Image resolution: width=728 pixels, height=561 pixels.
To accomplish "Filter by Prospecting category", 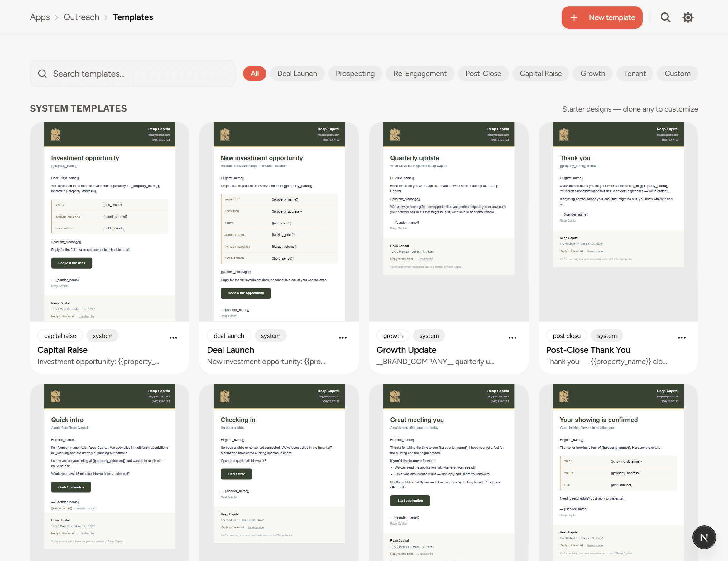I will [x=355, y=74].
